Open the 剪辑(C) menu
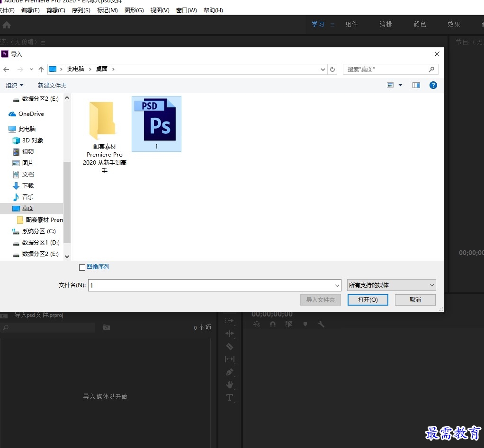 [55, 10]
